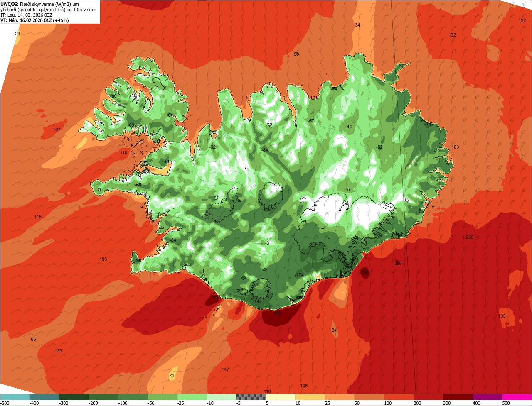Select the checkered swatch between -5 and 5
532x406 pixels.
coord(251,397)
